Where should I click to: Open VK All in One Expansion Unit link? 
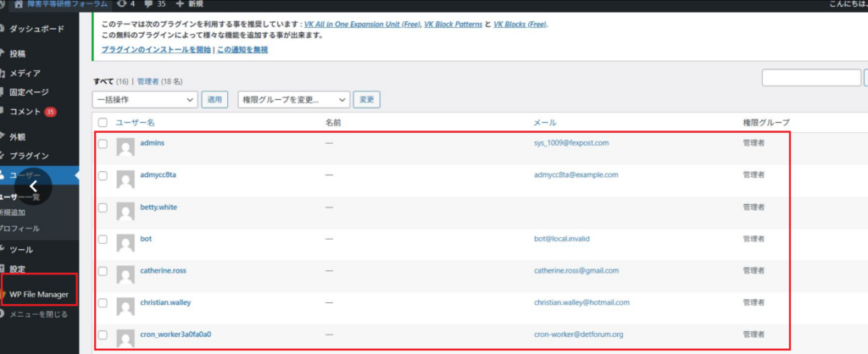point(363,25)
